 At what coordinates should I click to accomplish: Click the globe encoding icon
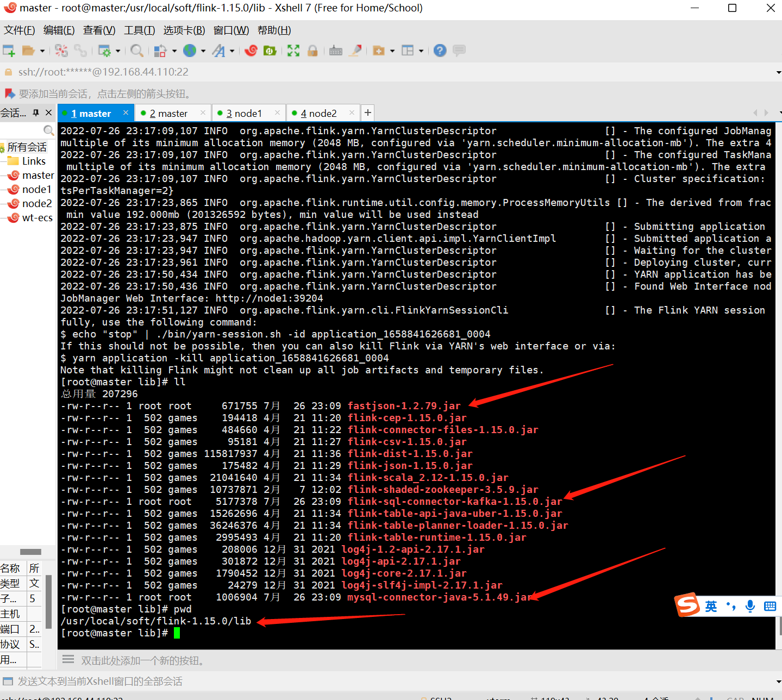(190, 51)
